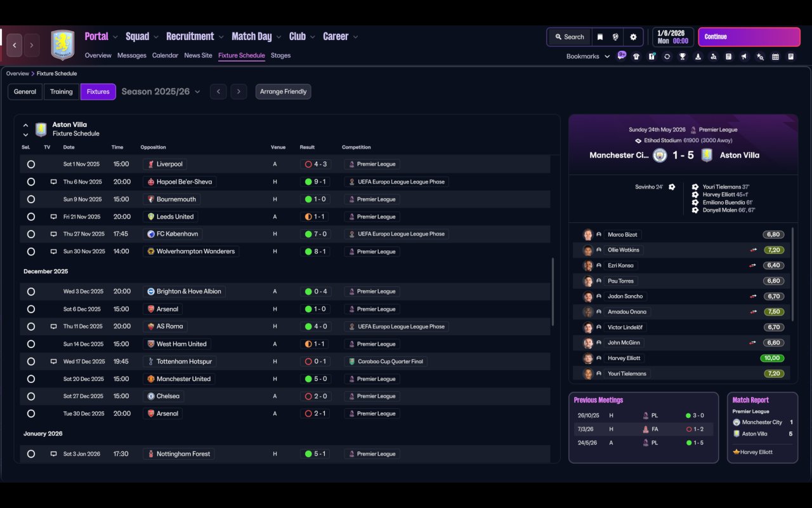Click the 8 - 1 result for Wolverhampton
The image size is (812, 508).
[x=315, y=251]
